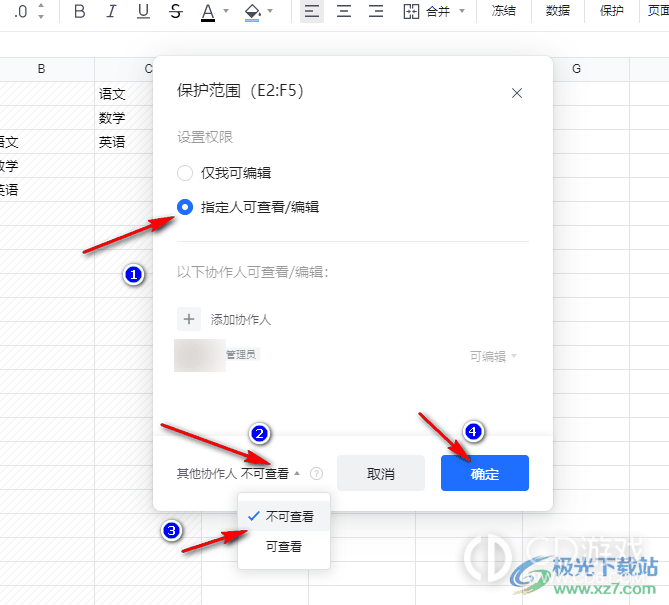Close the 保护范围 dialog
669x605 pixels.
517,93
